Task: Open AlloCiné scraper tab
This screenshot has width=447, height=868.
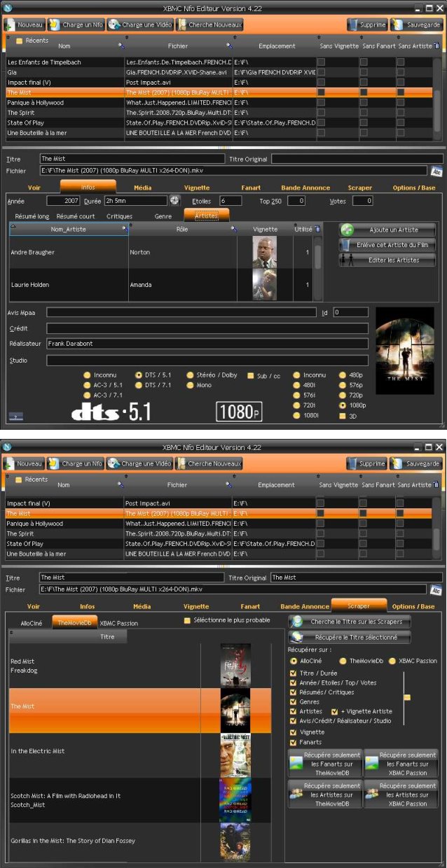Action: (x=32, y=622)
